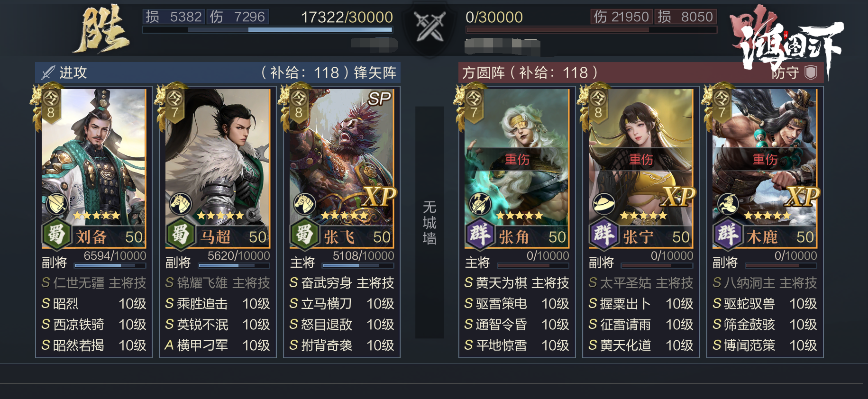Image resolution: width=868 pixels, height=399 pixels.
Task: Click the defense shield icon
Action: (811, 73)
